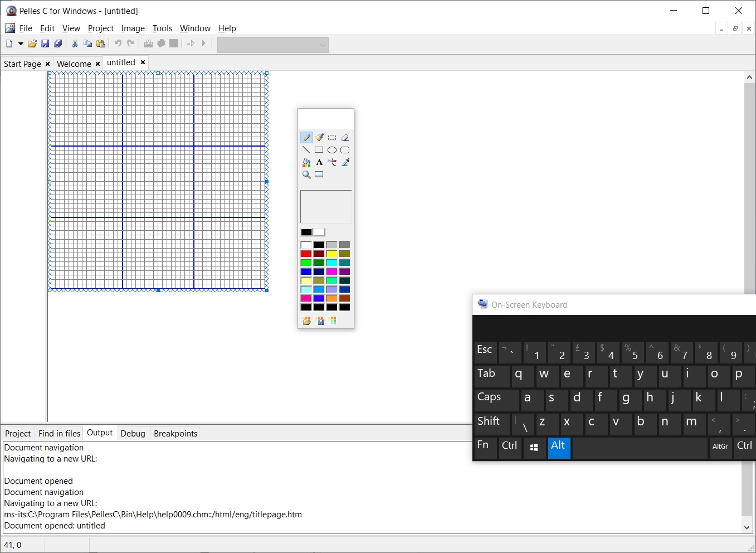Select the Text tool
The height and width of the screenshot is (553, 756).
319,162
